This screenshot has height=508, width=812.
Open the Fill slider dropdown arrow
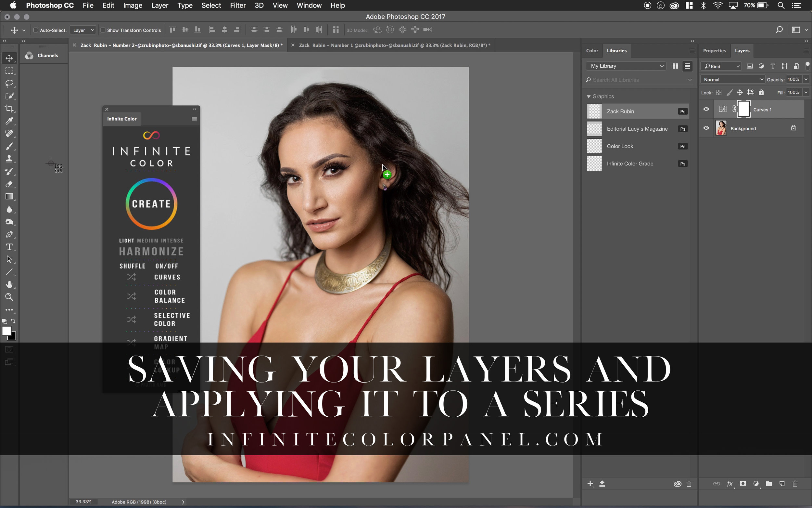[x=806, y=92]
